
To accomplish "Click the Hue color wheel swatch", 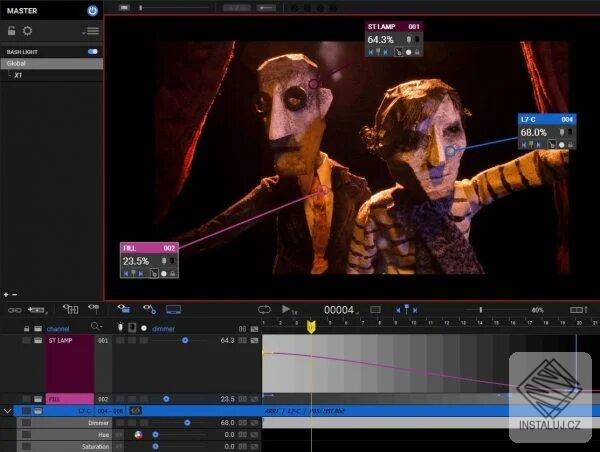I will pos(139,435).
